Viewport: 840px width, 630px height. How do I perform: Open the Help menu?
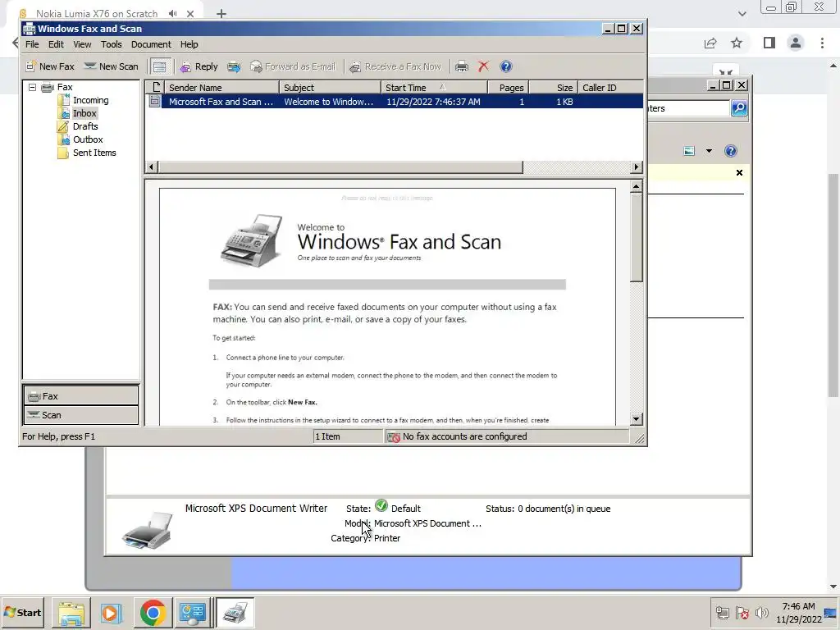point(189,44)
